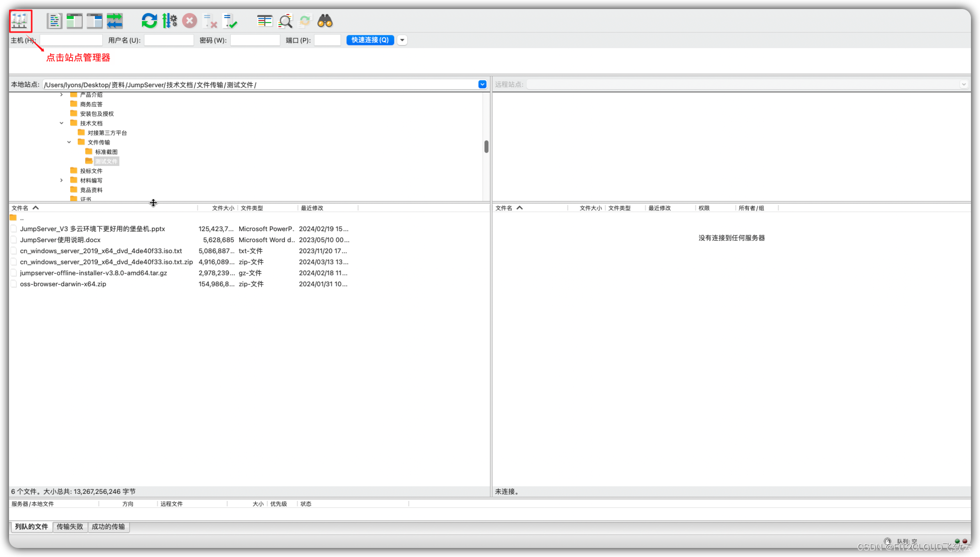Select the 标准截图 folder
980x557 pixels.
pos(106,152)
